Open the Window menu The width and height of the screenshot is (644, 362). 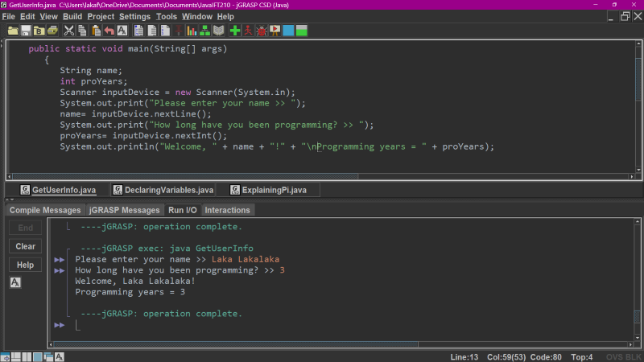(x=197, y=16)
